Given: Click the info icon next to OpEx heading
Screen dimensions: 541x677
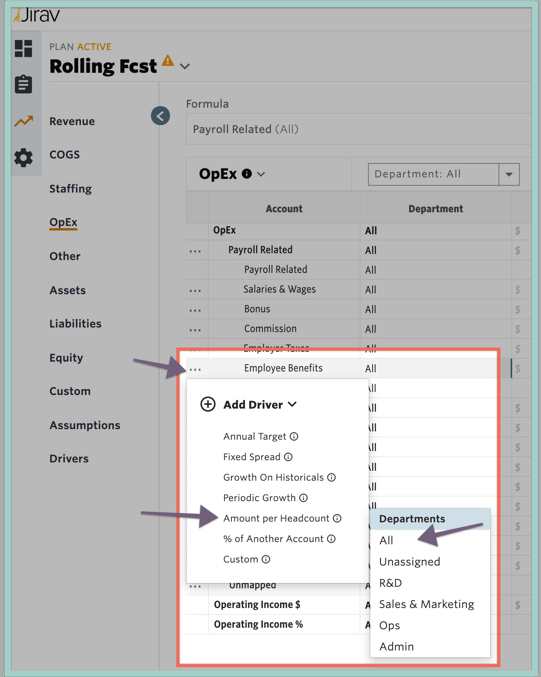Looking at the screenshot, I should tap(247, 174).
